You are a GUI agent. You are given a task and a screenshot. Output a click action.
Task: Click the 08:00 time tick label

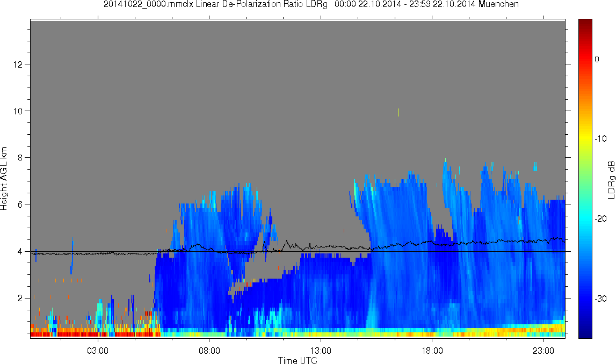coord(209,350)
